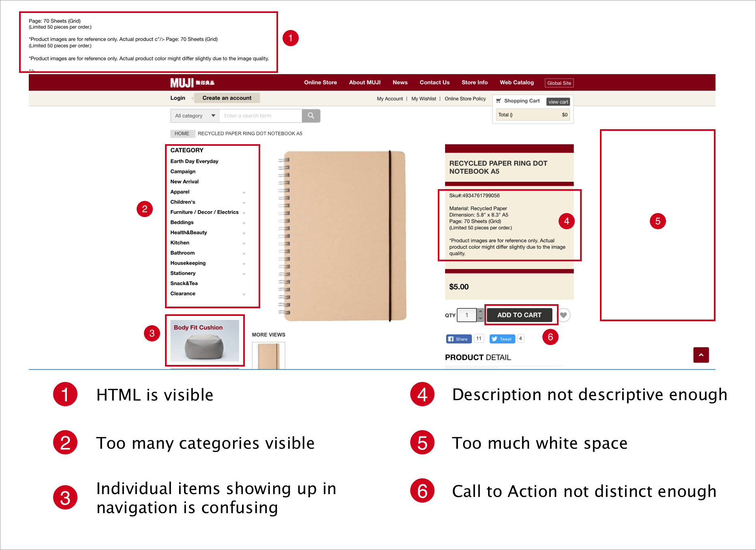
Task: Open the New Arrival category
Action: coord(184,182)
